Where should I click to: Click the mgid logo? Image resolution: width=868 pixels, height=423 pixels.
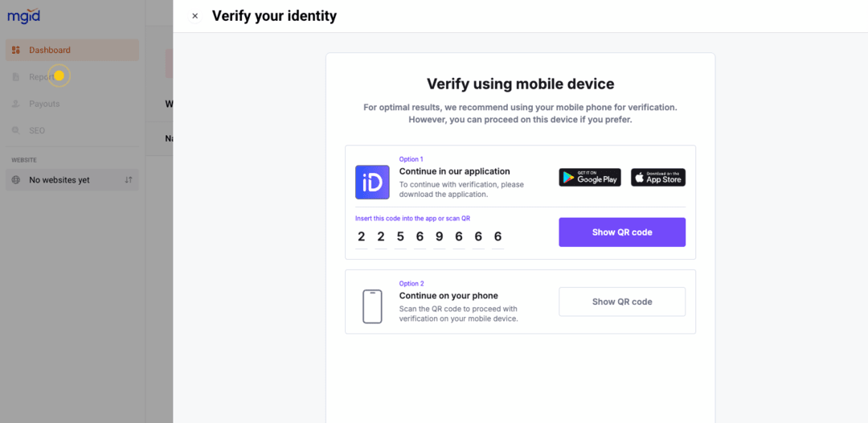[24, 17]
